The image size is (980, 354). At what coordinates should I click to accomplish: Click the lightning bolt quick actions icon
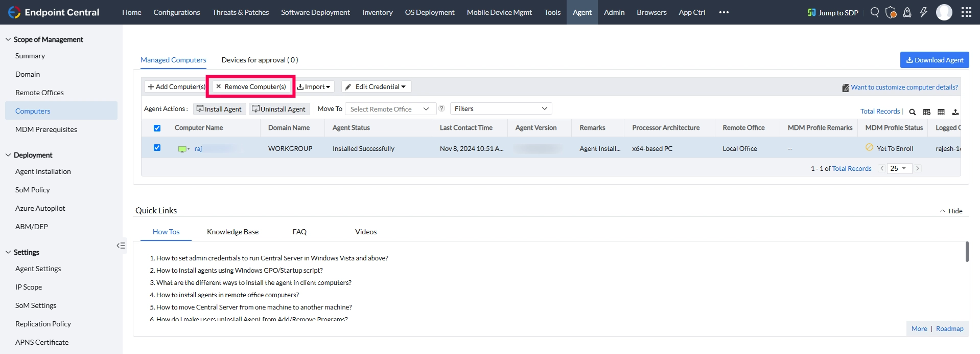click(923, 12)
